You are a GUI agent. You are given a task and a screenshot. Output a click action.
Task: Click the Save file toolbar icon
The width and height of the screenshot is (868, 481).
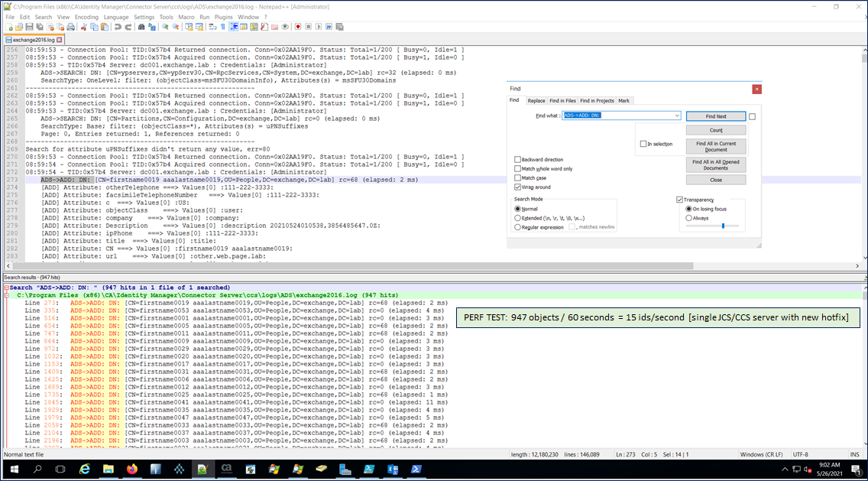click(x=30, y=27)
